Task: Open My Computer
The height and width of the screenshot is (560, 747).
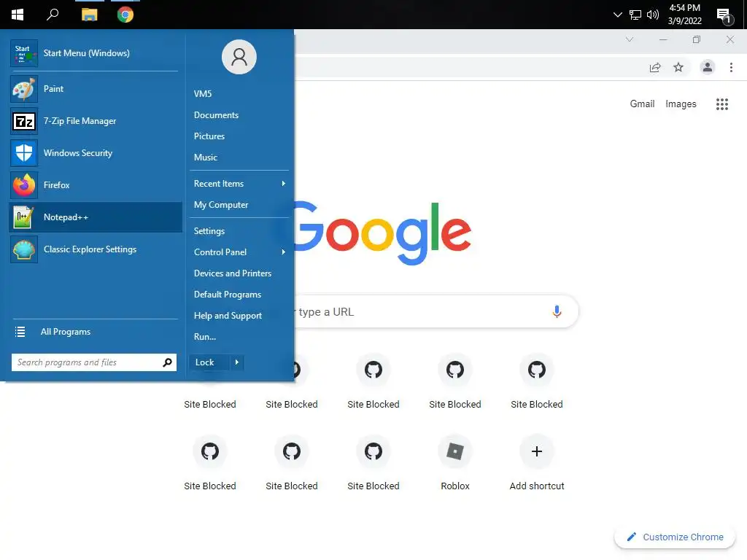Action: point(239,205)
